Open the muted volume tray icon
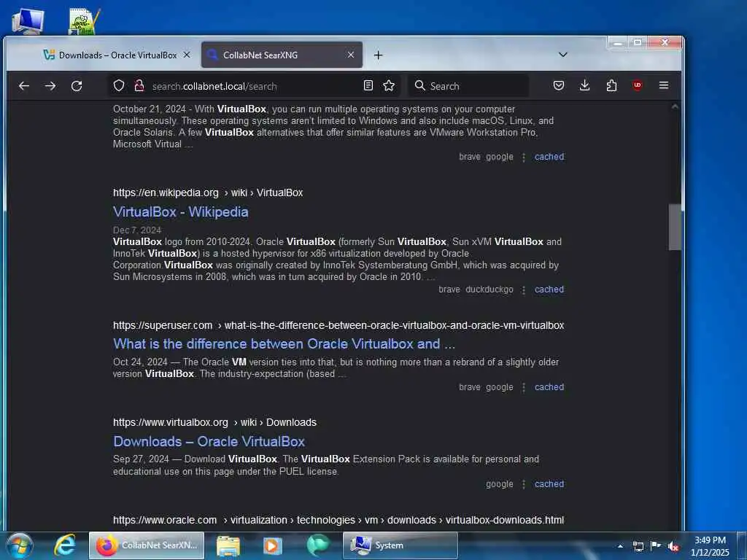 coord(673,547)
